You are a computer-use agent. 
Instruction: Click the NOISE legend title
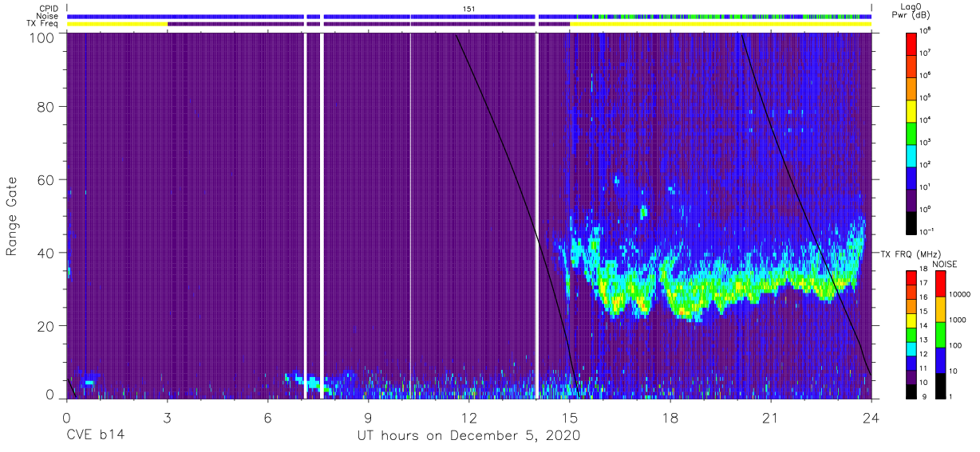[x=946, y=263]
